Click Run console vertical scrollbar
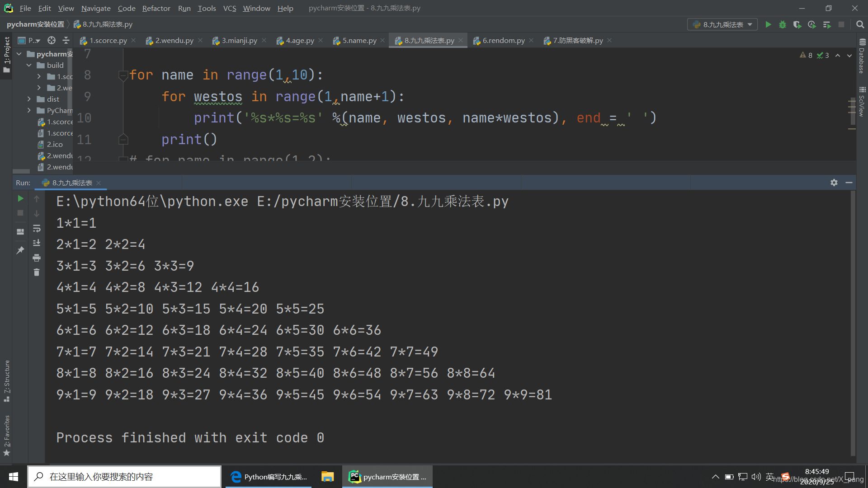Screen dimensions: 868x488 pos(853,323)
